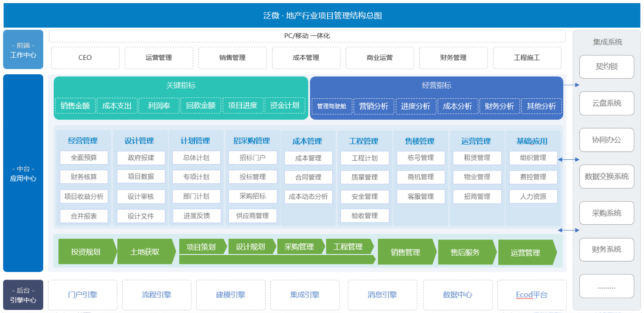The height and width of the screenshot is (313, 644).
Task: Open the 契约锁 integration system
Action: 607,67
